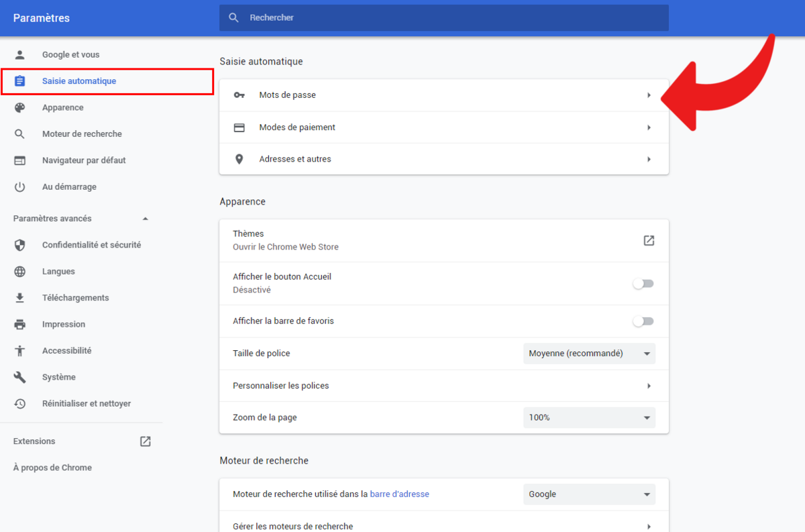This screenshot has width=805, height=532.
Task: Open À propos de Chrome
Action: click(52, 468)
